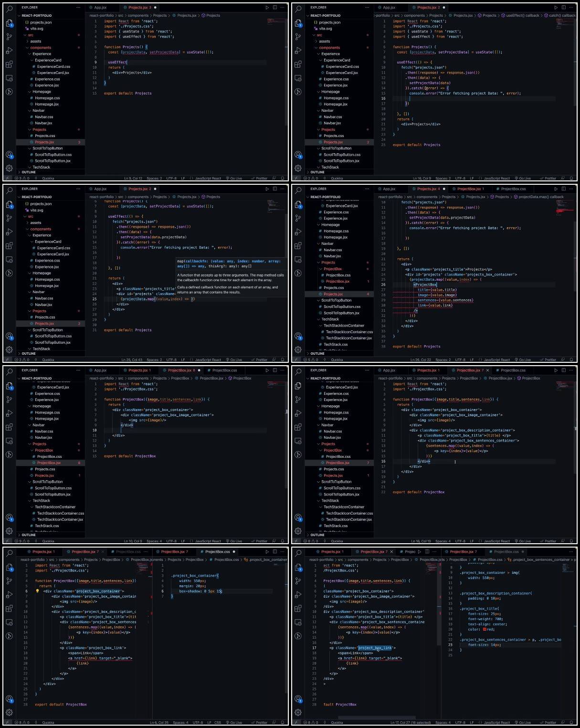
Task: Select the Projects.jsx 4 tab
Action: tap(428, 189)
